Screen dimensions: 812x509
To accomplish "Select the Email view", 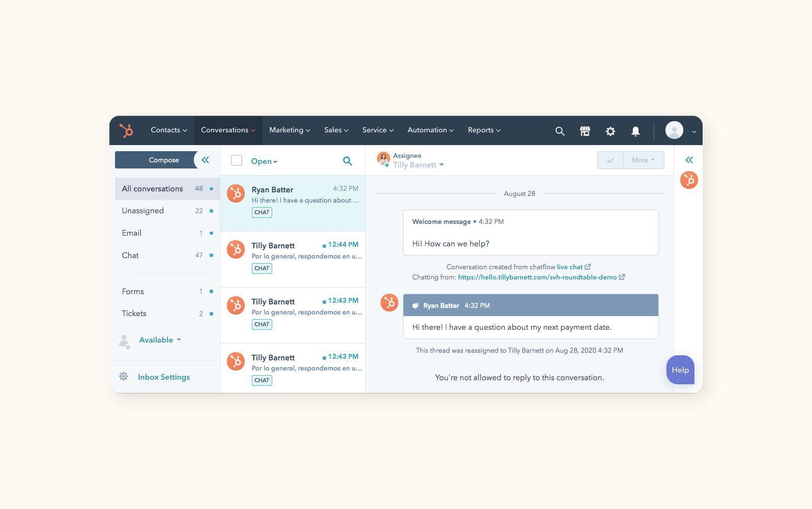I will click(167, 233).
